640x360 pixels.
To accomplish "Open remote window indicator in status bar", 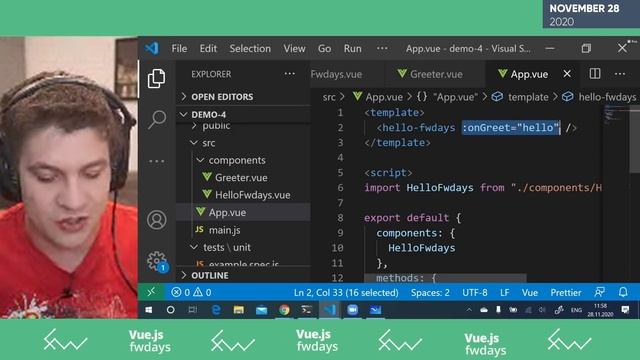I will click(151, 292).
